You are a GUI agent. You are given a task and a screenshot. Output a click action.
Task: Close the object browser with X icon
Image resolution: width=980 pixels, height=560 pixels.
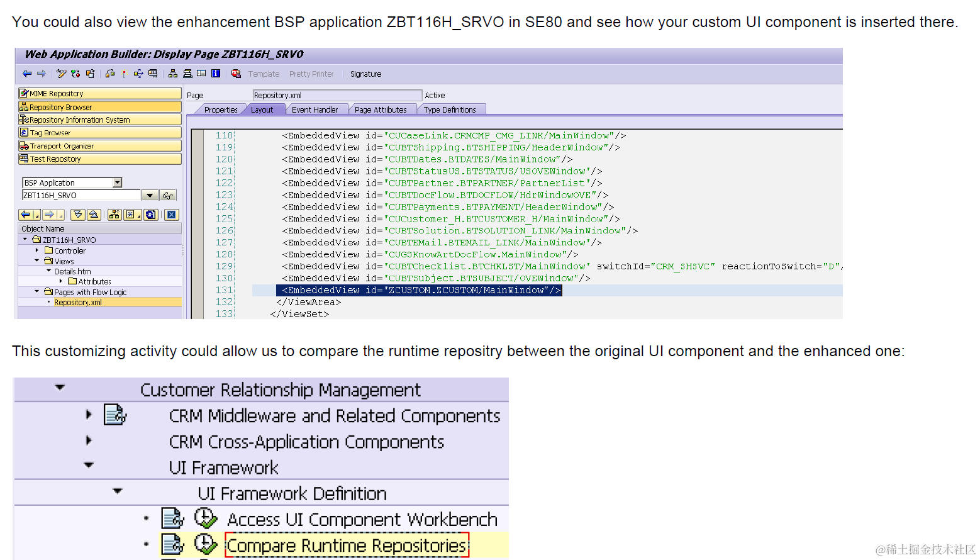click(x=172, y=215)
